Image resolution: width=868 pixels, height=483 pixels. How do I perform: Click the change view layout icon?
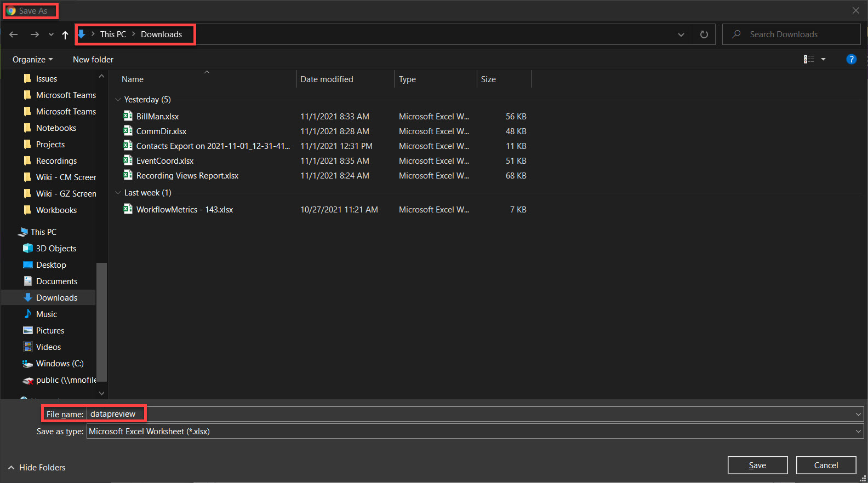pyautogui.click(x=808, y=59)
